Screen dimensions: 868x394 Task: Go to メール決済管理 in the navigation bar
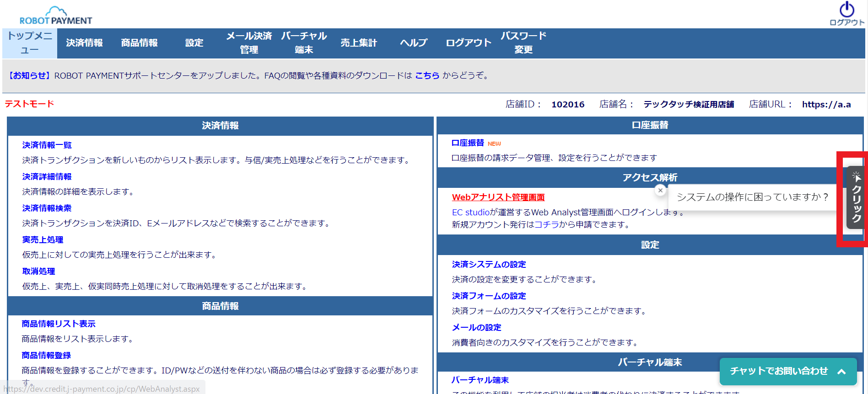(249, 43)
